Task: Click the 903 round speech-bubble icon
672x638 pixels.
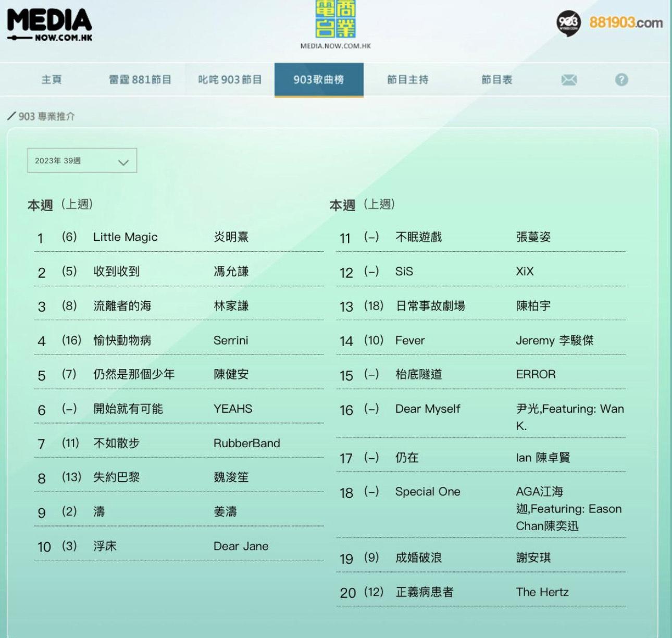Action: click(568, 22)
